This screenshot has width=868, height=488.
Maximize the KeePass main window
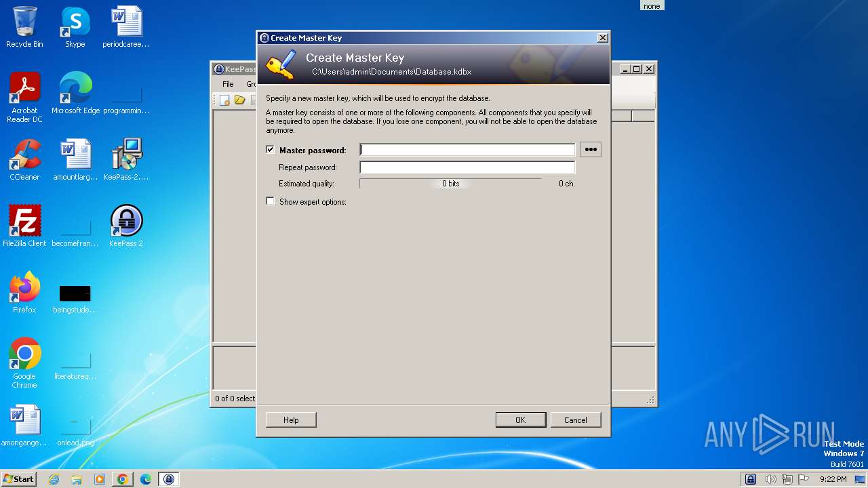[636, 68]
